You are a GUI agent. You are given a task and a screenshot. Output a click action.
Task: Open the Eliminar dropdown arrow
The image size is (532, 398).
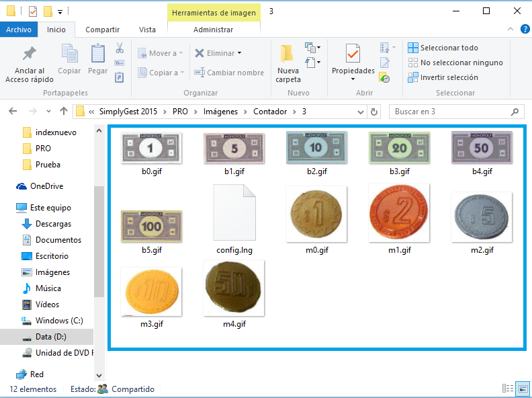click(x=240, y=53)
